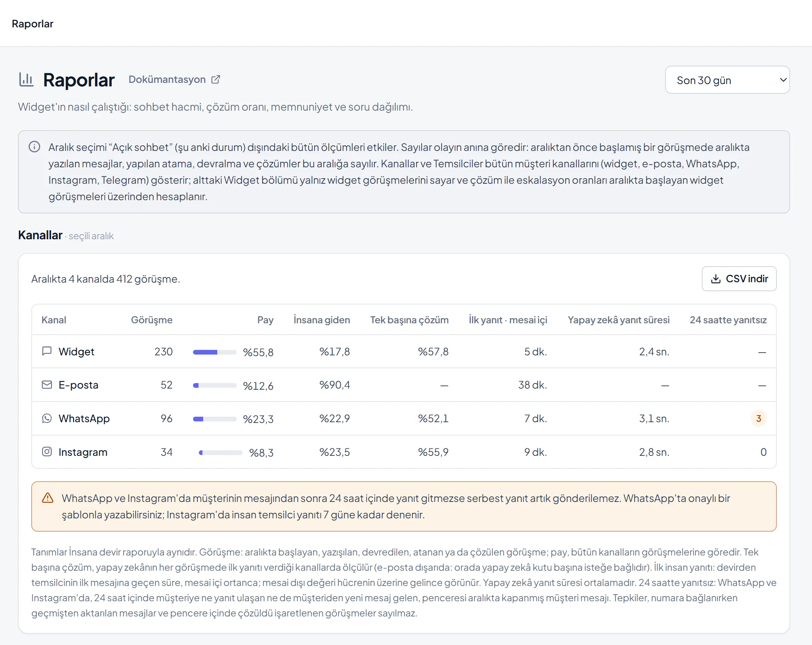Viewport: 812px width, 645px height.
Task: Click the bar chart icon next to Raporlar heading
Action: (26, 80)
